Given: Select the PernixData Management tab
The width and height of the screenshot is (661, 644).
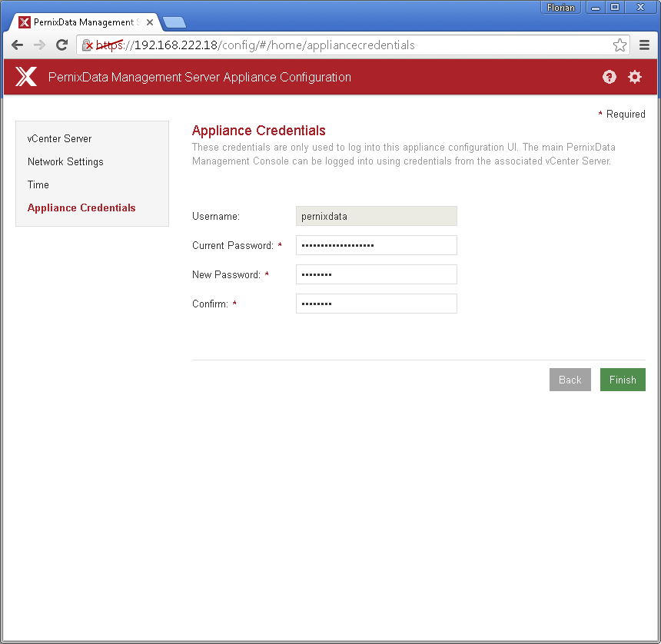Looking at the screenshot, I should click(84, 22).
